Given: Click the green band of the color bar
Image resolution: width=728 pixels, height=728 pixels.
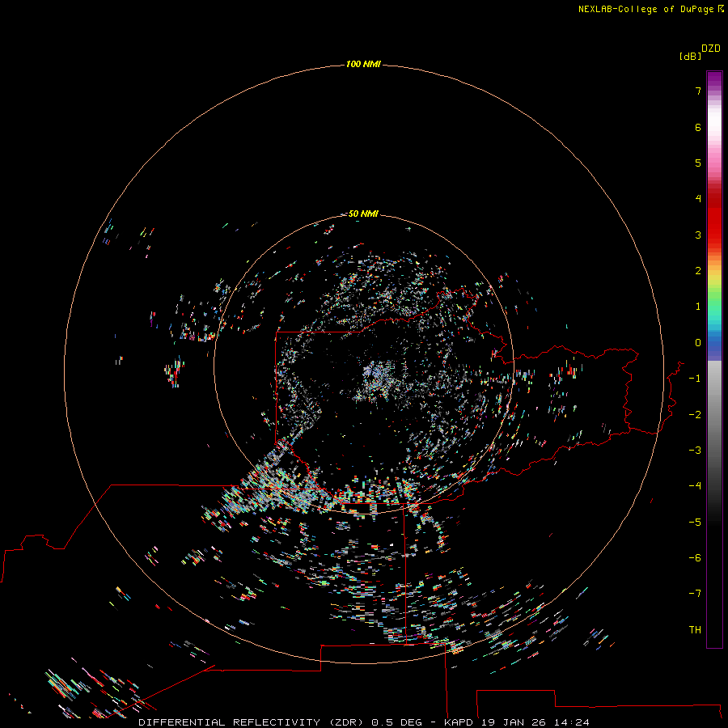Looking at the screenshot, I should [714, 299].
